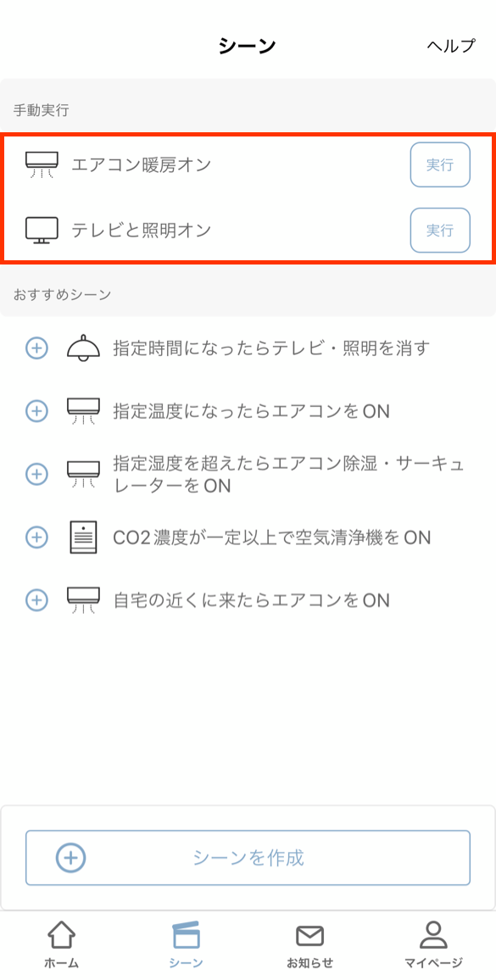Open the お知らせ tab

(309, 944)
